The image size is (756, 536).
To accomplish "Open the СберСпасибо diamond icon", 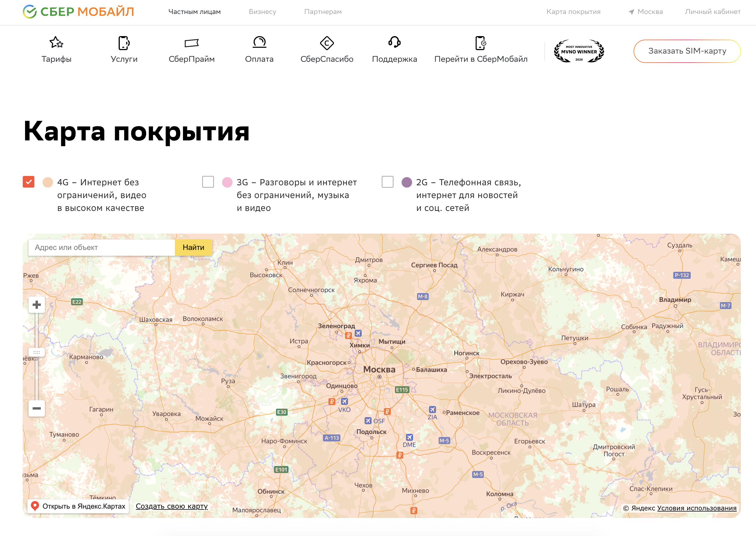I will [327, 43].
